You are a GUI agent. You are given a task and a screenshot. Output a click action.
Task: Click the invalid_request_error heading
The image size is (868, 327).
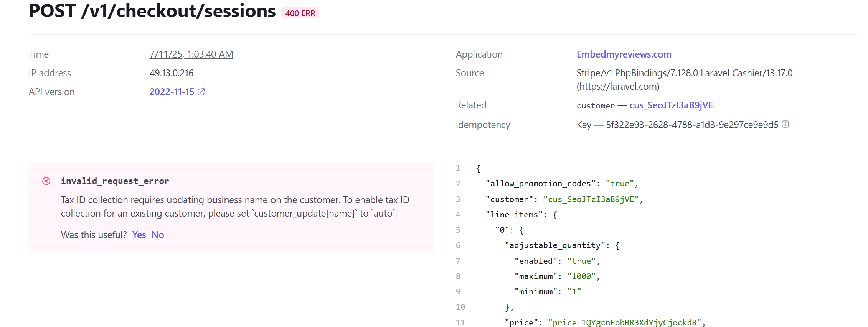(x=115, y=181)
